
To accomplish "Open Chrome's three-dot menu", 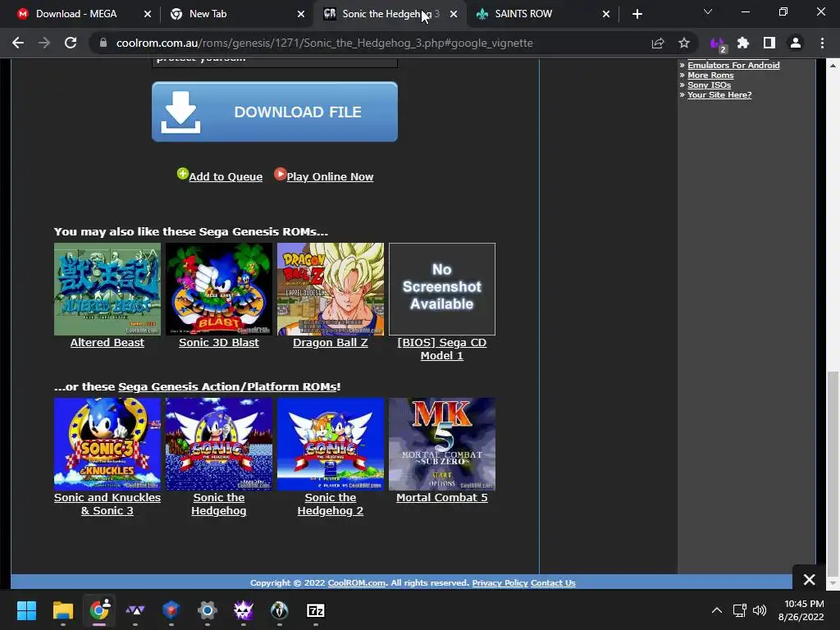I will [822, 43].
